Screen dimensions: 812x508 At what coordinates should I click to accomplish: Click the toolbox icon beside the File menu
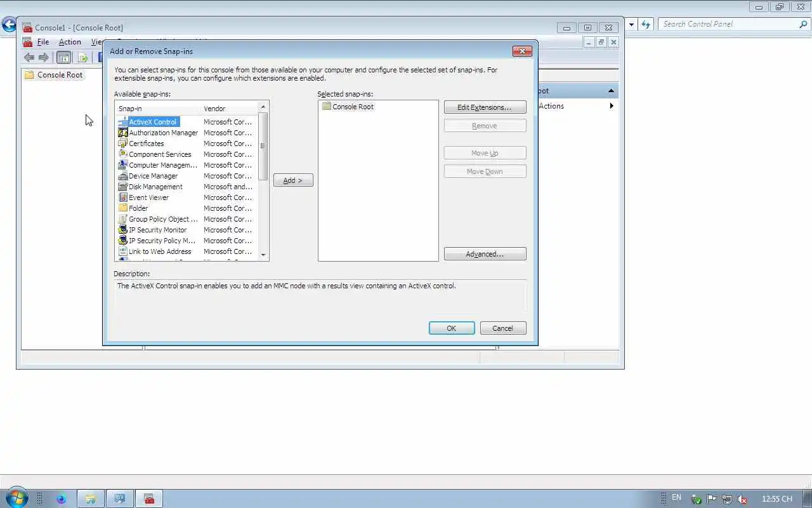(27, 42)
